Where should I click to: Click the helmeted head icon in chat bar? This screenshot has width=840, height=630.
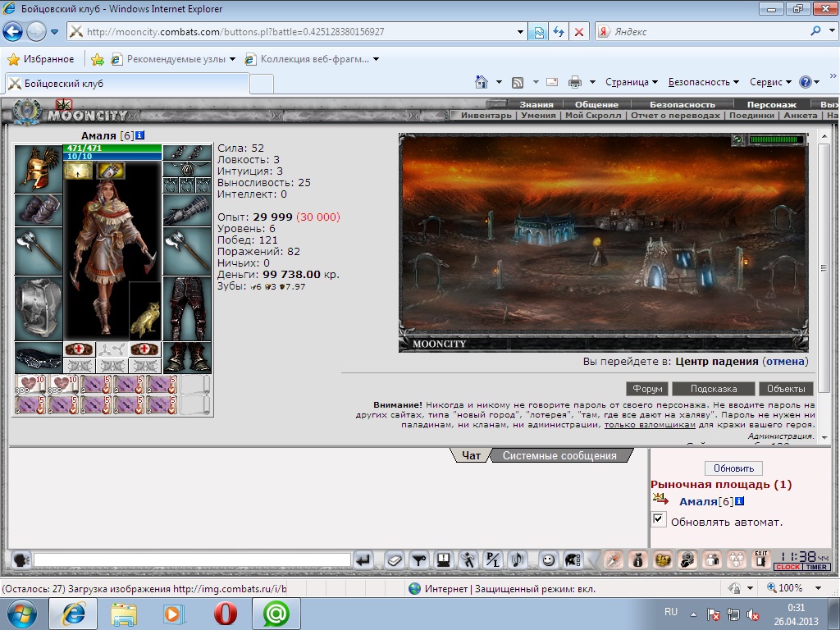(573, 560)
